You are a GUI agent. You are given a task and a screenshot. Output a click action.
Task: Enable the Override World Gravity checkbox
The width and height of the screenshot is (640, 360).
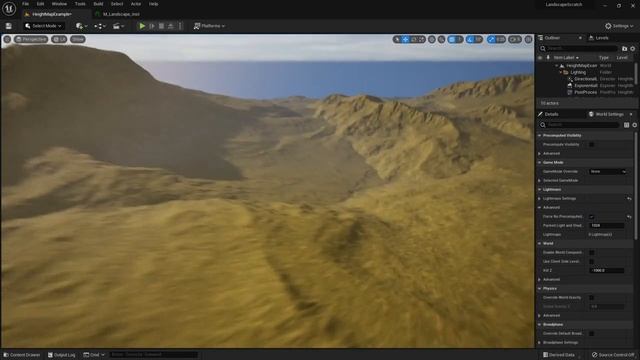591,298
